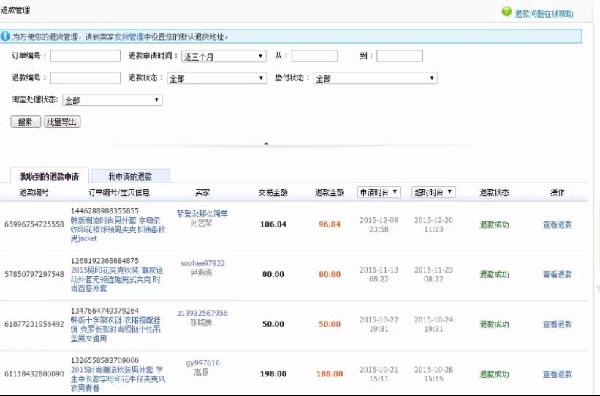This screenshot has width=600, height=396.
Task: Collapse the search filter panel arrow
Action: click(x=266, y=143)
